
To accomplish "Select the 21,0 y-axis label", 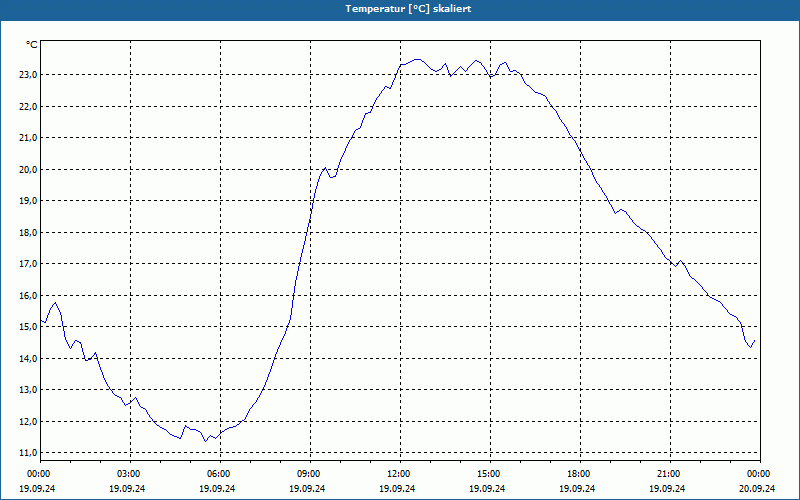I will 29,138.
